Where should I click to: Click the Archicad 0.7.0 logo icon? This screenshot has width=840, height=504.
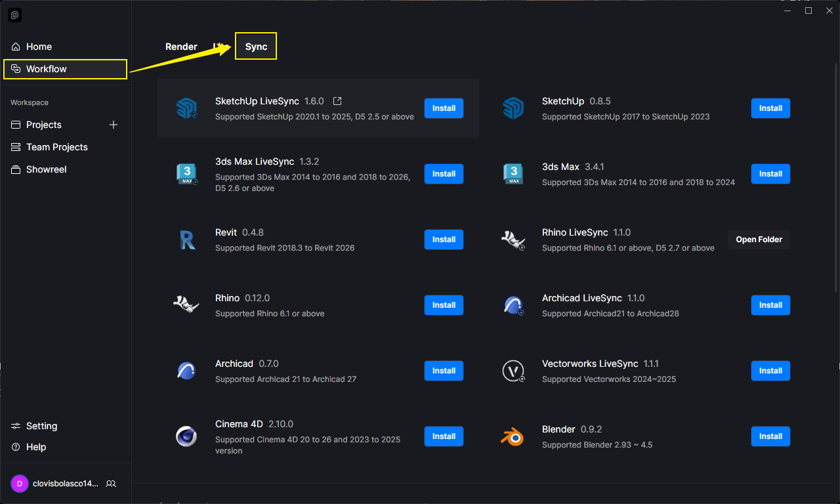click(x=186, y=371)
